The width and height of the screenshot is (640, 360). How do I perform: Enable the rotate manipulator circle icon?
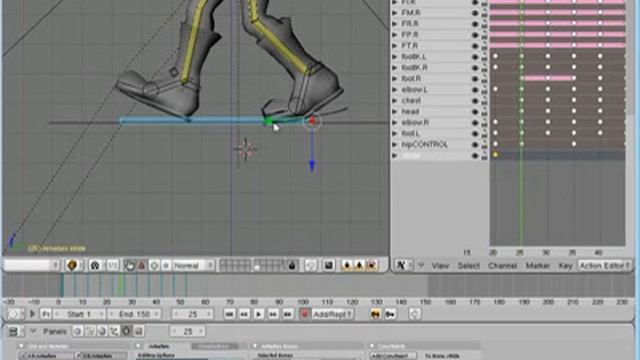pyautogui.click(x=154, y=266)
